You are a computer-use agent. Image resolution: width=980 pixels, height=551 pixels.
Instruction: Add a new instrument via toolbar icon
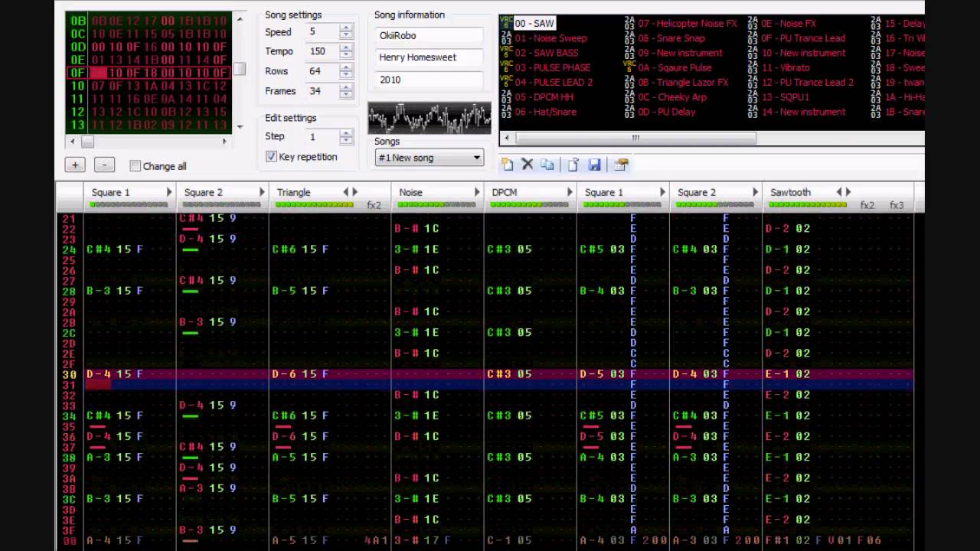[x=507, y=165]
